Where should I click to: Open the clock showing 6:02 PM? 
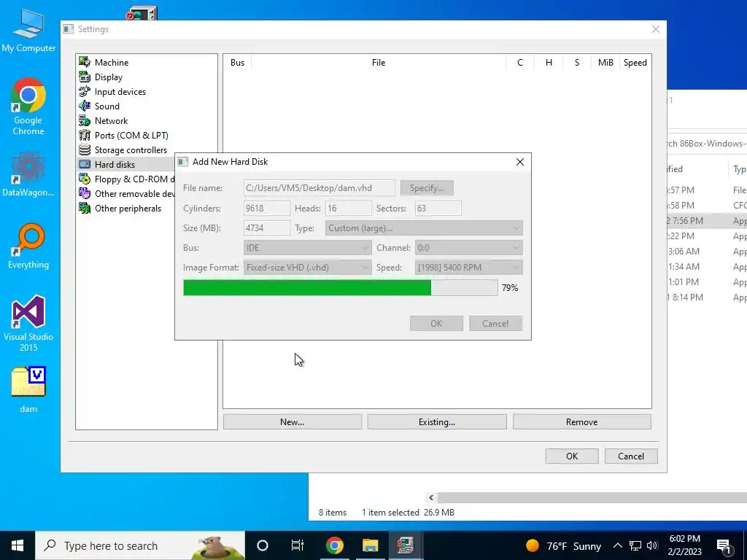point(684,545)
